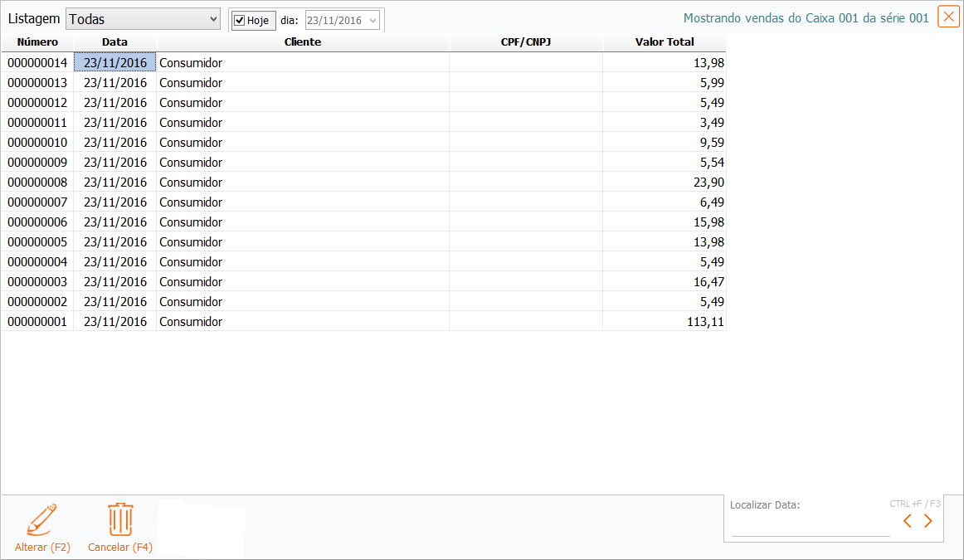Viewport: 964px width, 560px height.
Task: Go to previous search result arrow
Action: 908,522
